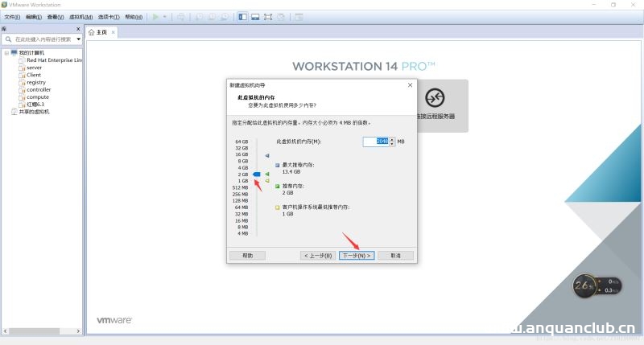The image size is (644, 345).
Task: Click the library horizontal scrollbar thumb
Action: point(35,331)
